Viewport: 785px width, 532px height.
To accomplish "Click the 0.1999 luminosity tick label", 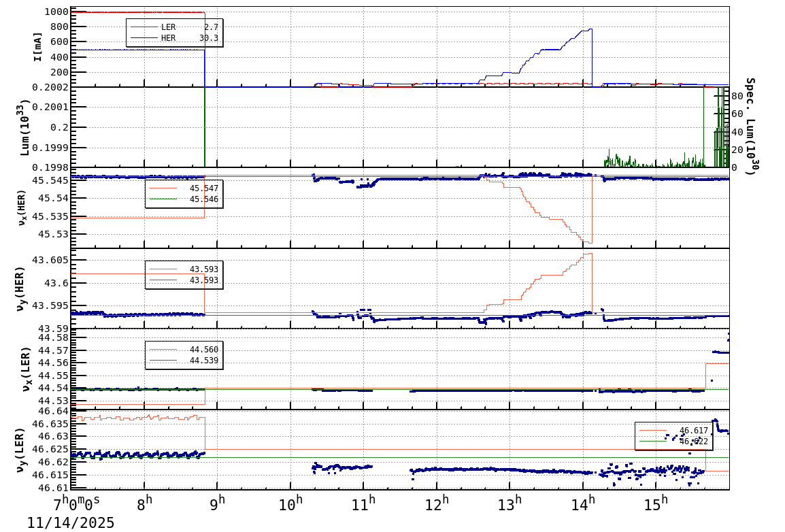I will point(50,148).
